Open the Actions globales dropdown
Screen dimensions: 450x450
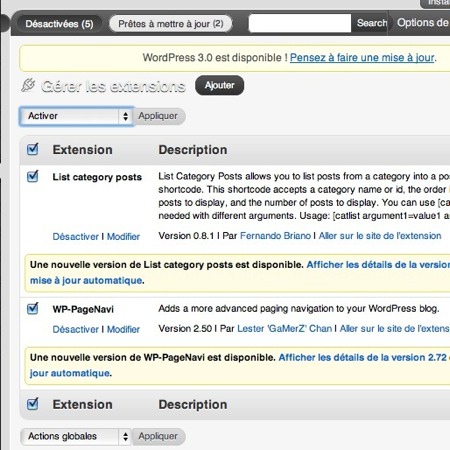click(x=76, y=436)
